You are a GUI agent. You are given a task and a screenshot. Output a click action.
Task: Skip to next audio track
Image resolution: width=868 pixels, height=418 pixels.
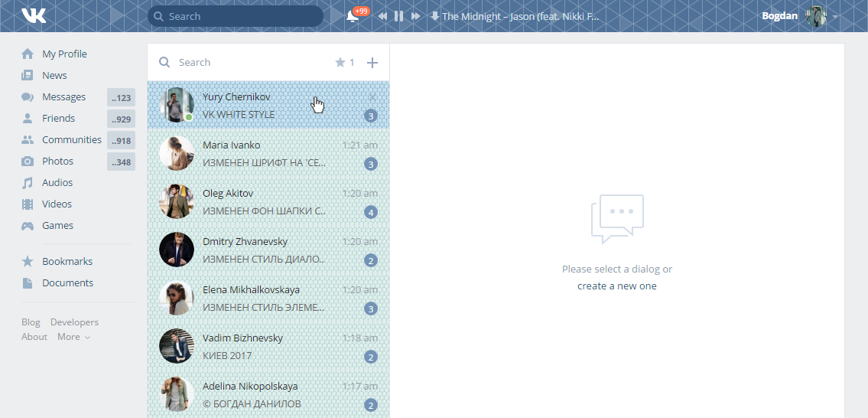[415, 16]
